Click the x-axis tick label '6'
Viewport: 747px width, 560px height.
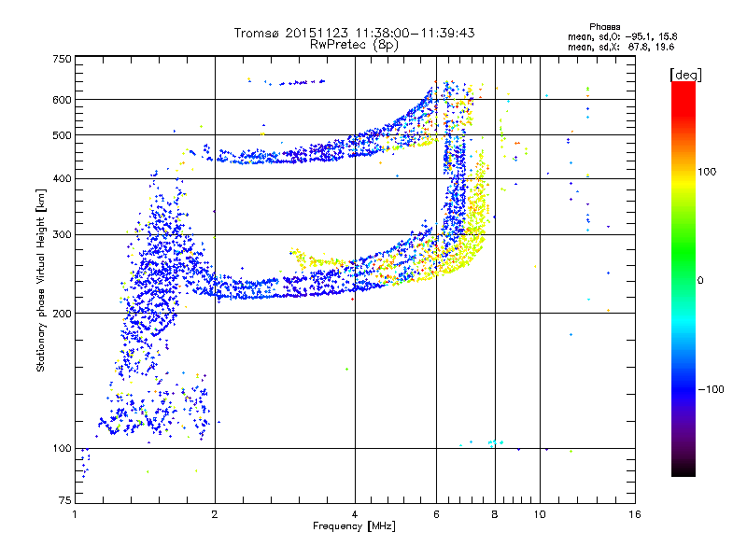coord(436,514)
